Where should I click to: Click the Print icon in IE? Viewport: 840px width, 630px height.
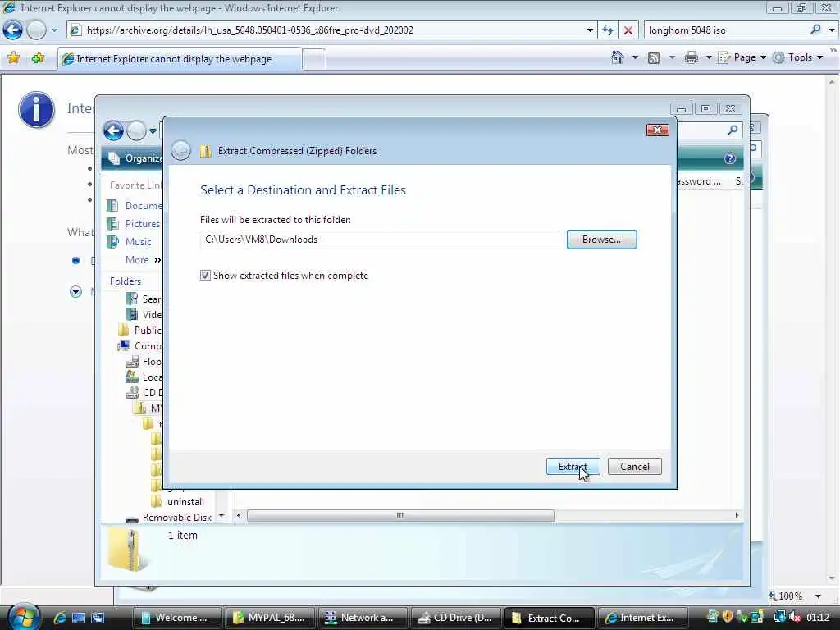point(692,57)
